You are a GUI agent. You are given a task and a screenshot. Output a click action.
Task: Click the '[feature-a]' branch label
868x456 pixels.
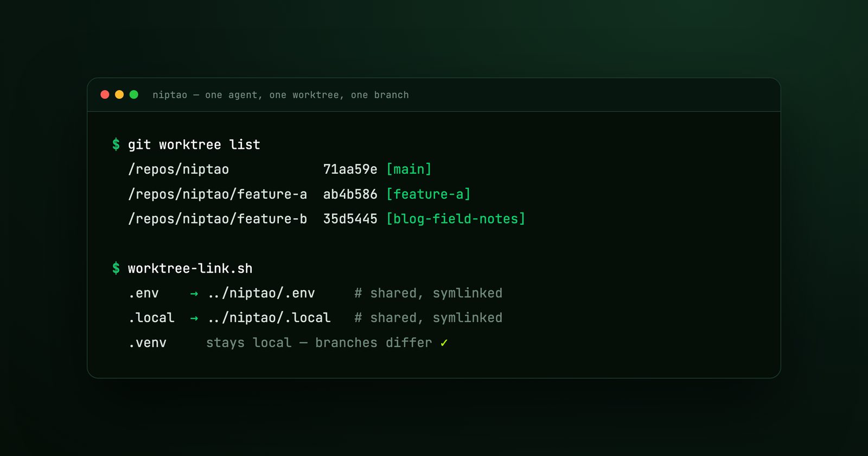click(x=429, y=194)
